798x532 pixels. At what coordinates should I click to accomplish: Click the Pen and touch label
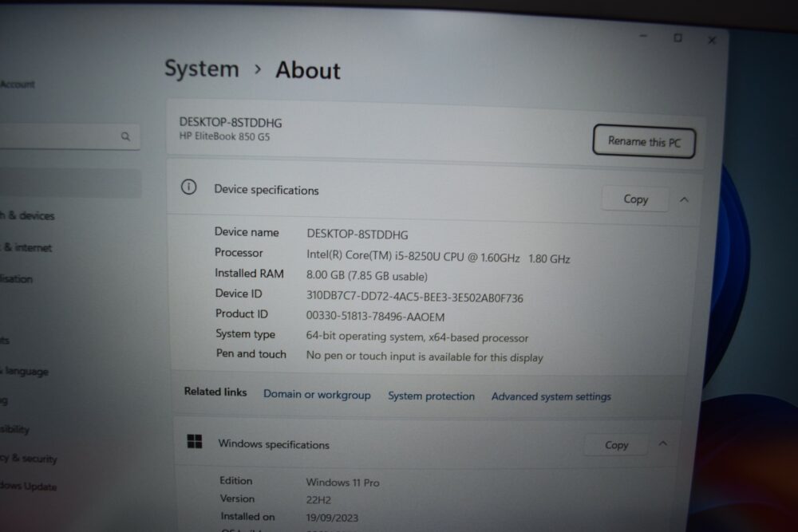coord(251,353)
